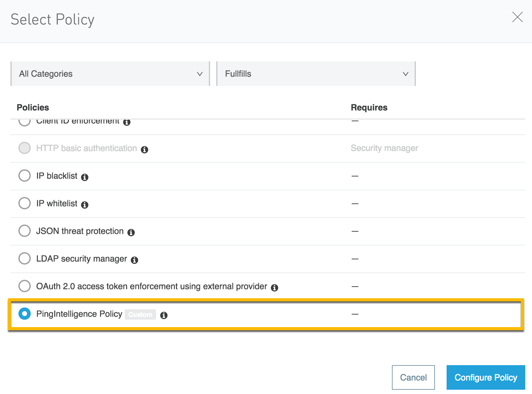
Task: Open the All Categories dropdown
Action: [110, 74]
